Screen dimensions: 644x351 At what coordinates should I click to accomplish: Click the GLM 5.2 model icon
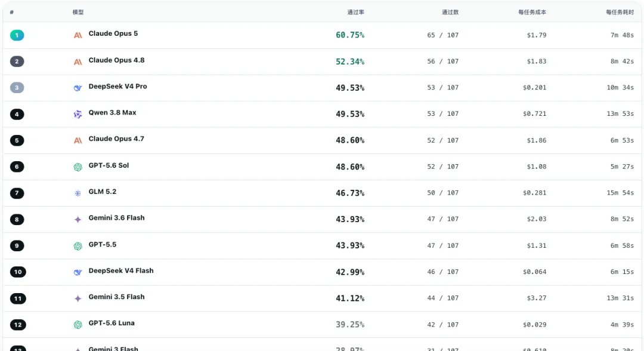coord(78,193)
